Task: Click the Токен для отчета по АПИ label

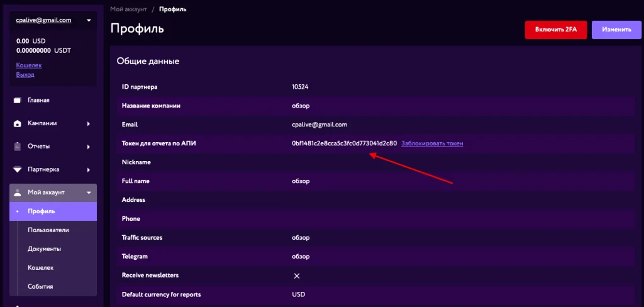Action: [x=160, y=143]
